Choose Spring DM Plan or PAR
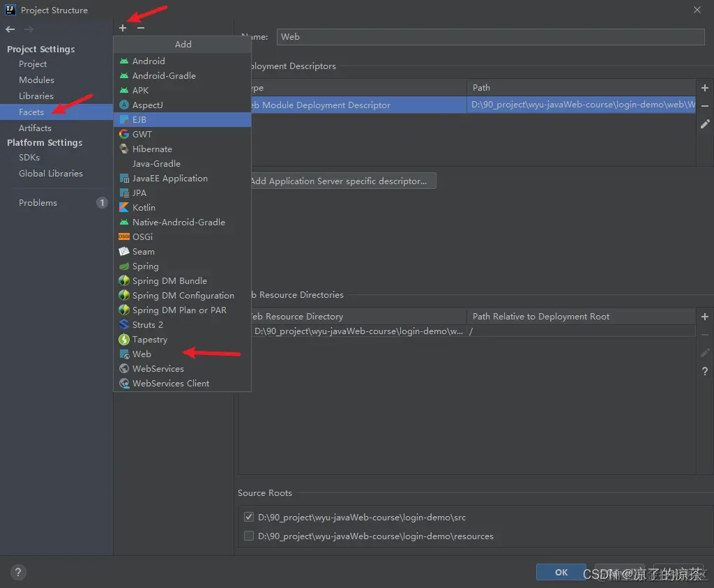Viewport: 714px width, 588px height. [x=182, y=310]
